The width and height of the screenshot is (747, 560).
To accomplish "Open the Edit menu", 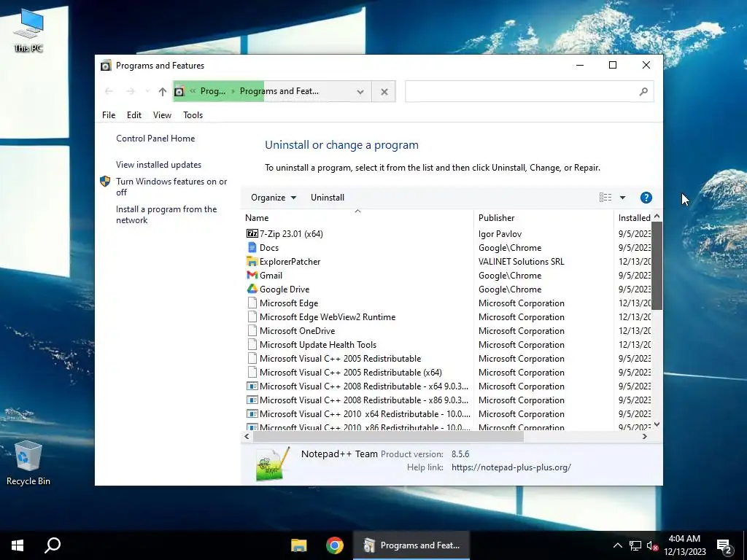I will click(x=134, y=114).
